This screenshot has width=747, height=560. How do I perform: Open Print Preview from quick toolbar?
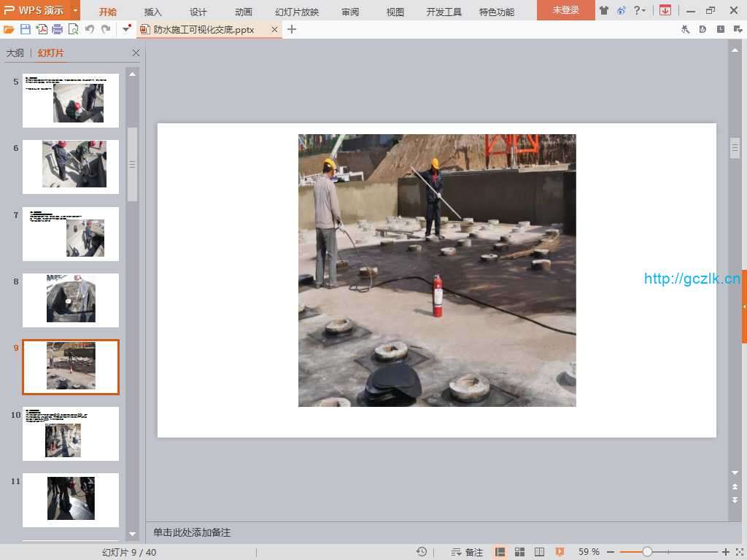click(x=73, y=29)
